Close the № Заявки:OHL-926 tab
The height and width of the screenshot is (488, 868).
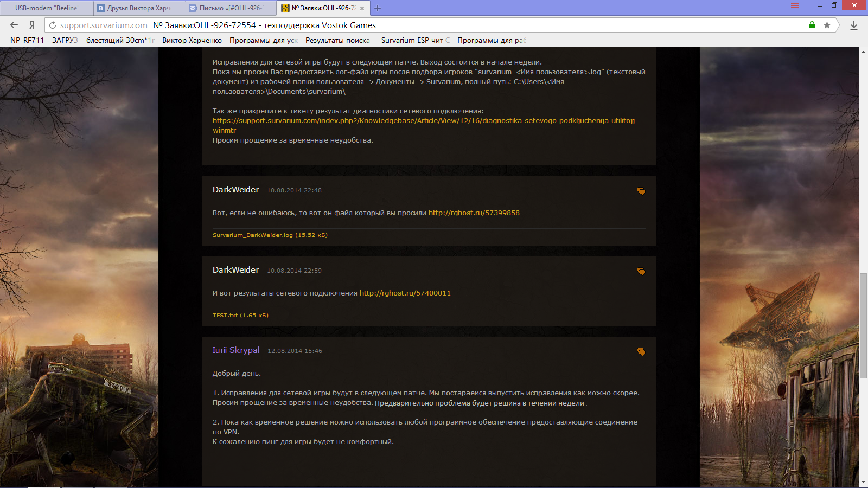pos(362,8)
